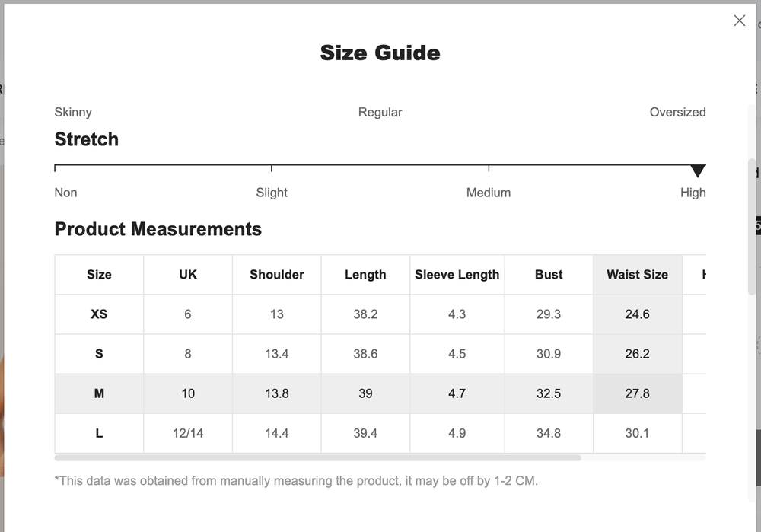This screenshot has width=761, height=532.
Task: Click the Non stretch label
Action: click(65, 193)
